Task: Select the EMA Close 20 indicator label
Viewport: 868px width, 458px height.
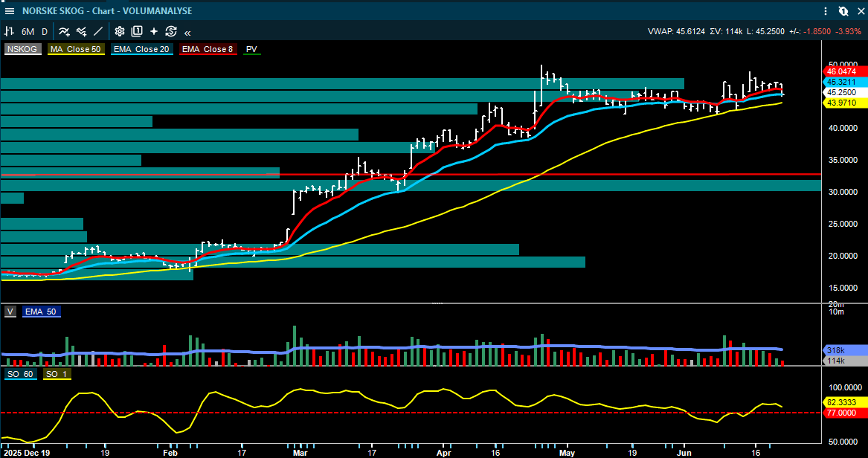Action: pyautogui.click(x=142, y=49)
